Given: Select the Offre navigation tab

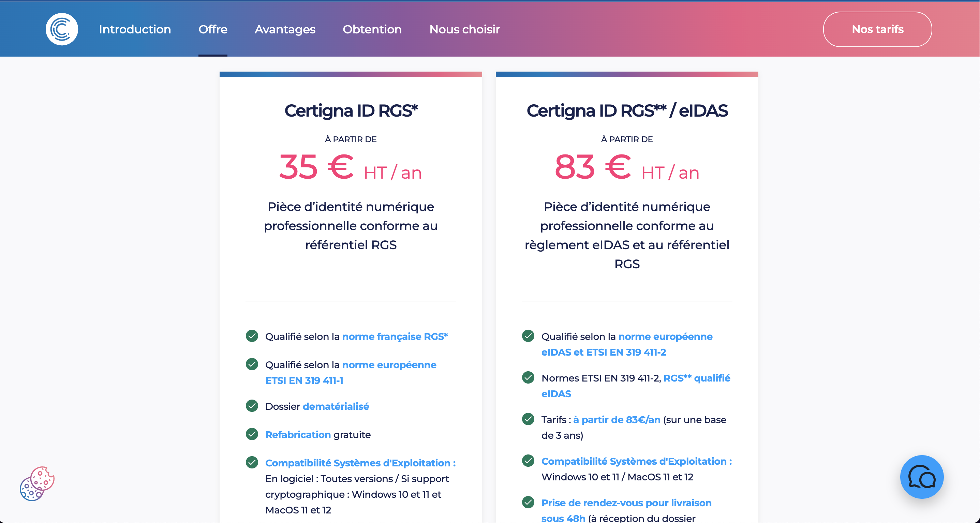Looking at the screenshot, I should (213, 29).
